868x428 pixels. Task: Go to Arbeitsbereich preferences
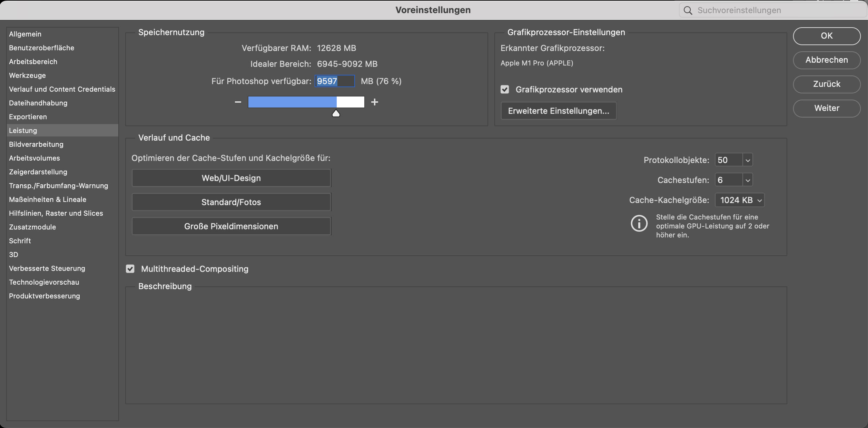coord(62,62)
